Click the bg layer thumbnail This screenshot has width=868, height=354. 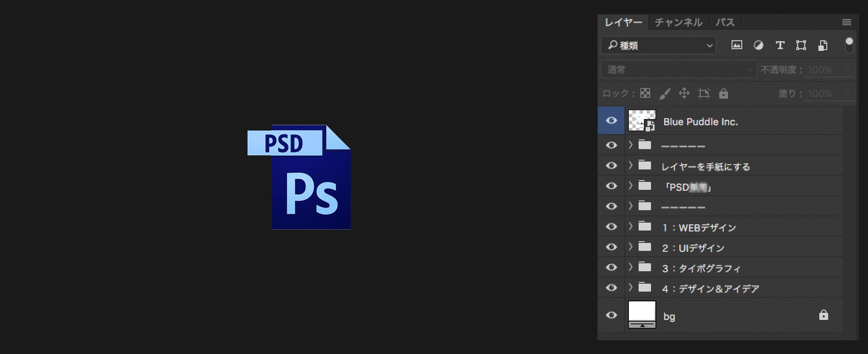coord(642,315)
